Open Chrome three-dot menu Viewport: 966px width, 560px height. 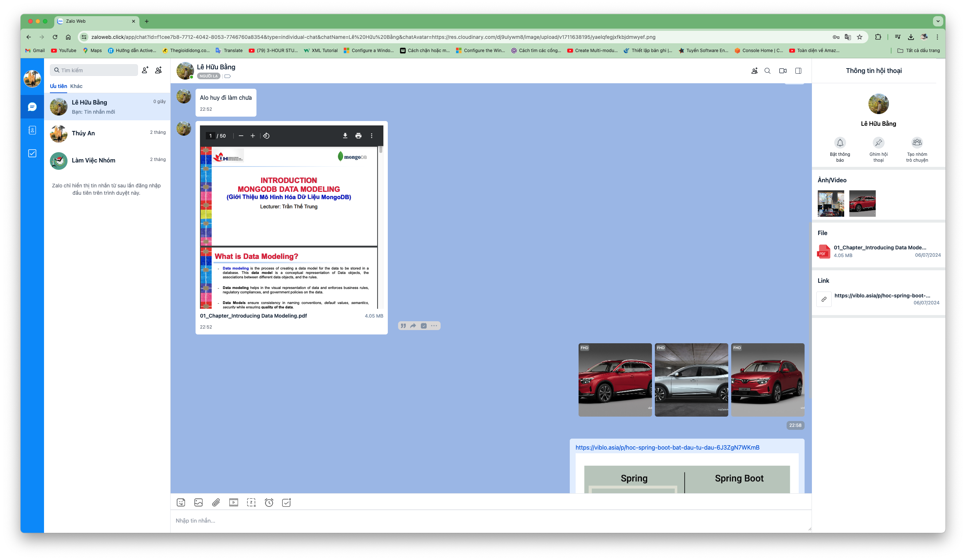(937, 37)
